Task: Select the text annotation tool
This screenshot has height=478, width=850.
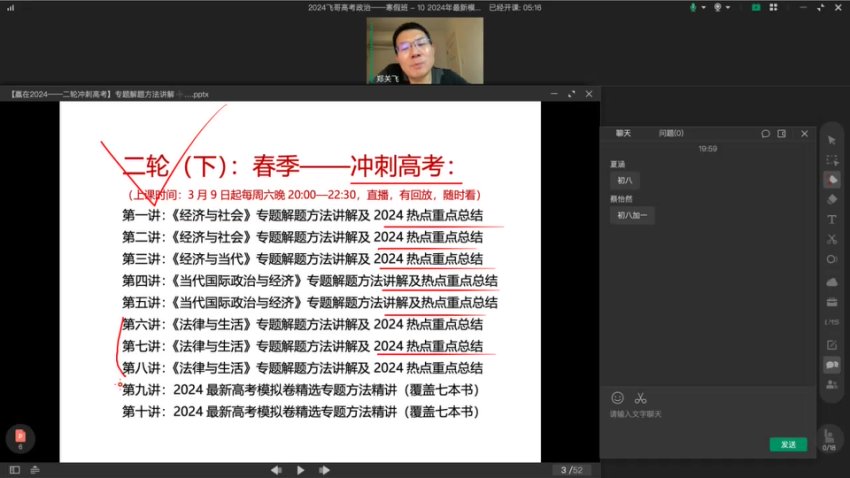Action: click(831, 219)
